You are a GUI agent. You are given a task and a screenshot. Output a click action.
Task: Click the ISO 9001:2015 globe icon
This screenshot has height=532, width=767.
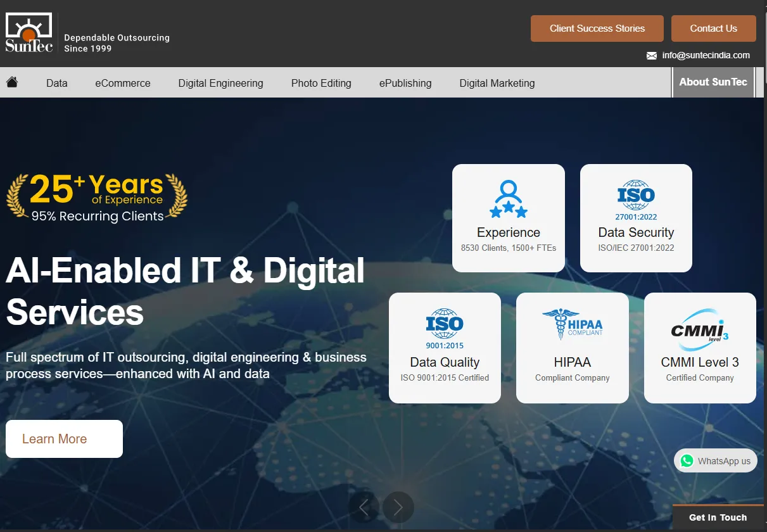tap(445, 328)
